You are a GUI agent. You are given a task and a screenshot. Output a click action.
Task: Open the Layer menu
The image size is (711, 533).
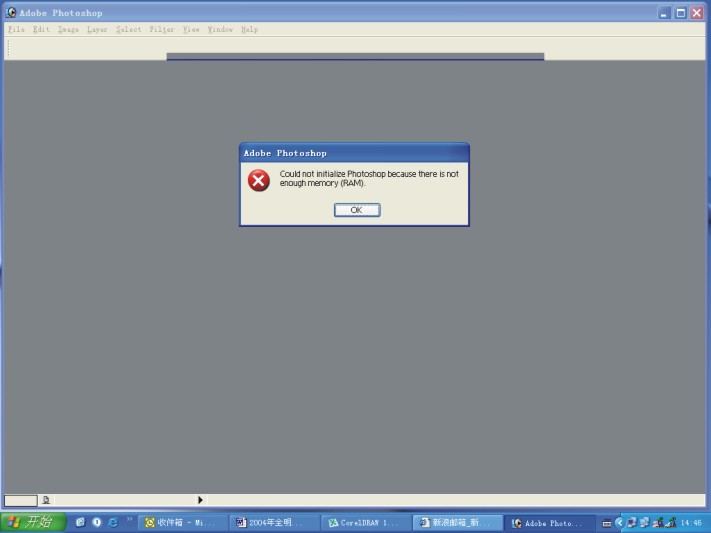[97, 30]
